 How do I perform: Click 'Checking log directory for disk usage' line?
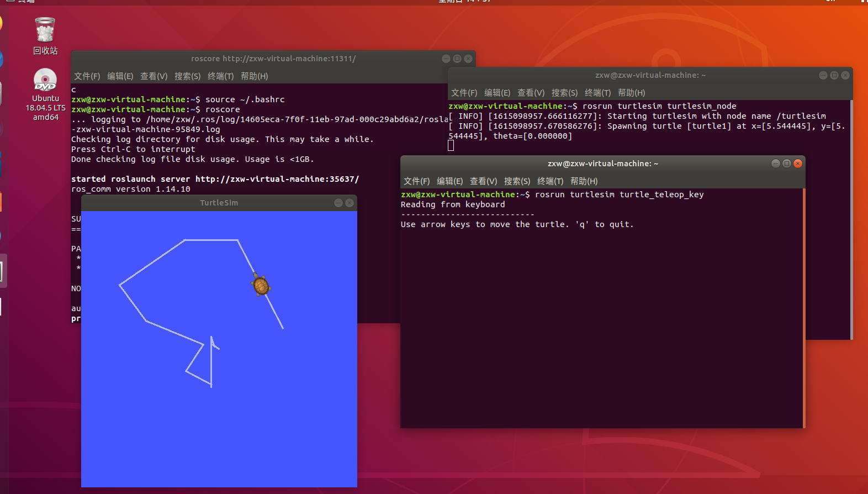coord(223,139)
